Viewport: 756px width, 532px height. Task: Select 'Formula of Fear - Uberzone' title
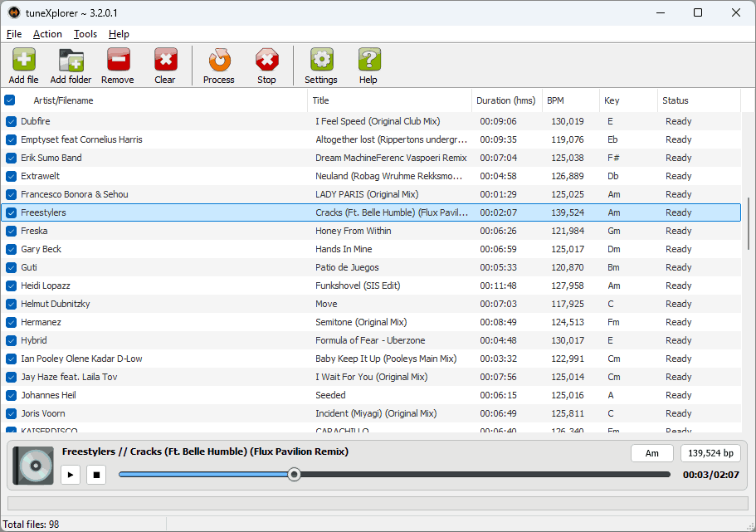coord(370,340)
